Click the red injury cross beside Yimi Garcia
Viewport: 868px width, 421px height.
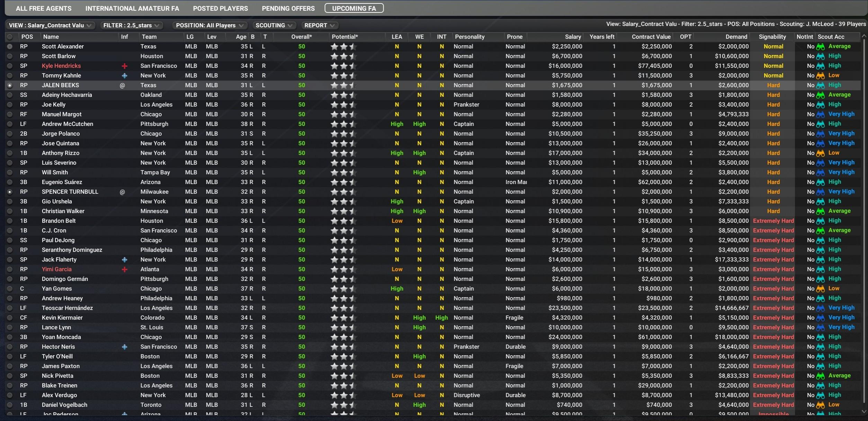(x=125, y=269)
